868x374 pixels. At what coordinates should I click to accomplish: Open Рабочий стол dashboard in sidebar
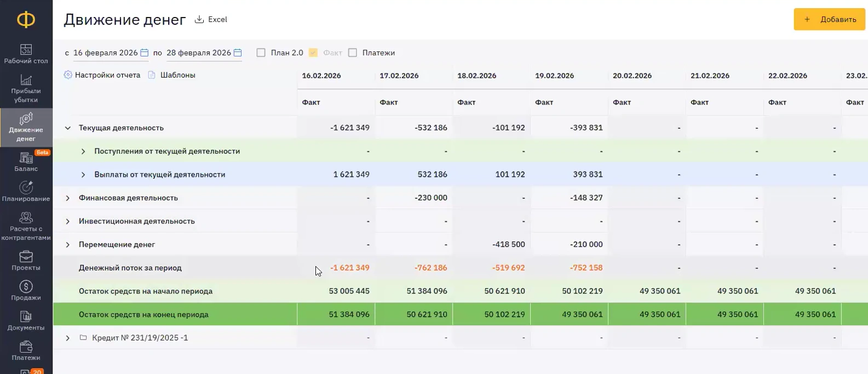click(x=26, y=54)
